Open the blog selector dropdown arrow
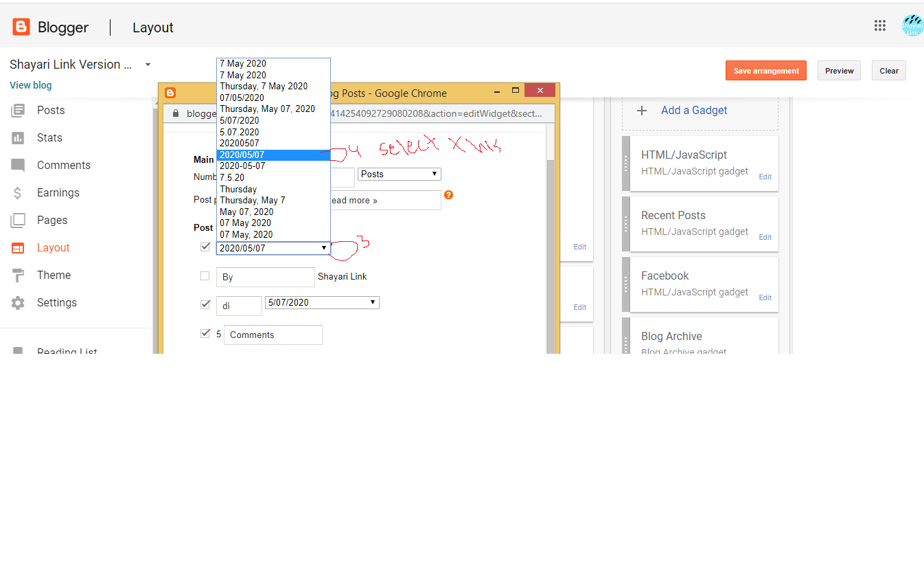This screenshot has width=924, height=562. coord(148,65)
